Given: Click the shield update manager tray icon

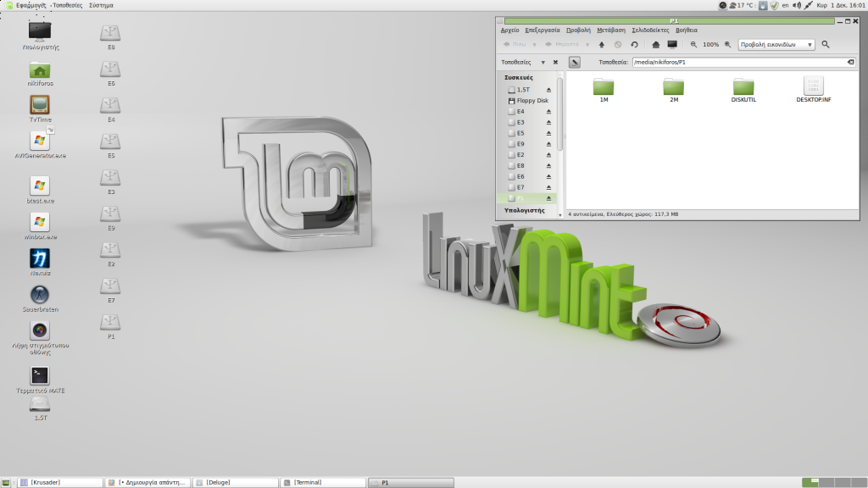Looking at the screenshot, I should pos(775,5).
